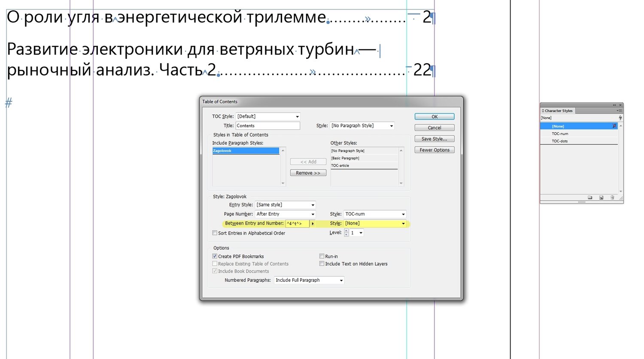Create new character style icon

[601, 198]
